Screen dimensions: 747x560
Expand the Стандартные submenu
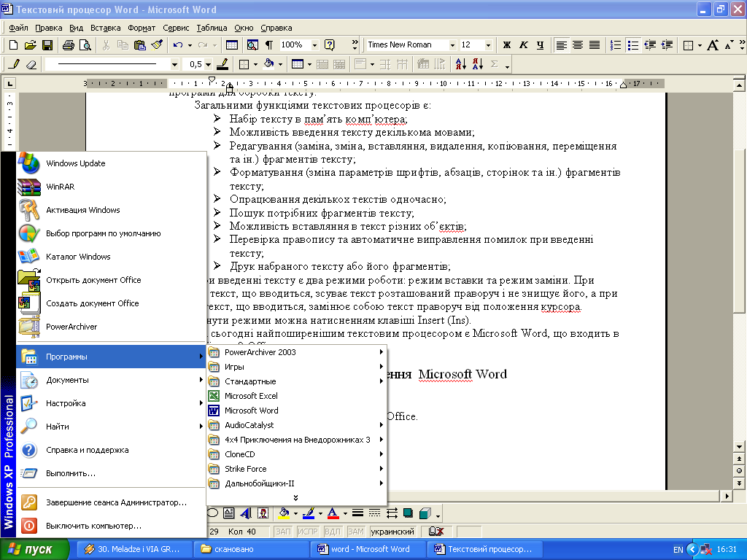coord(296,381)
